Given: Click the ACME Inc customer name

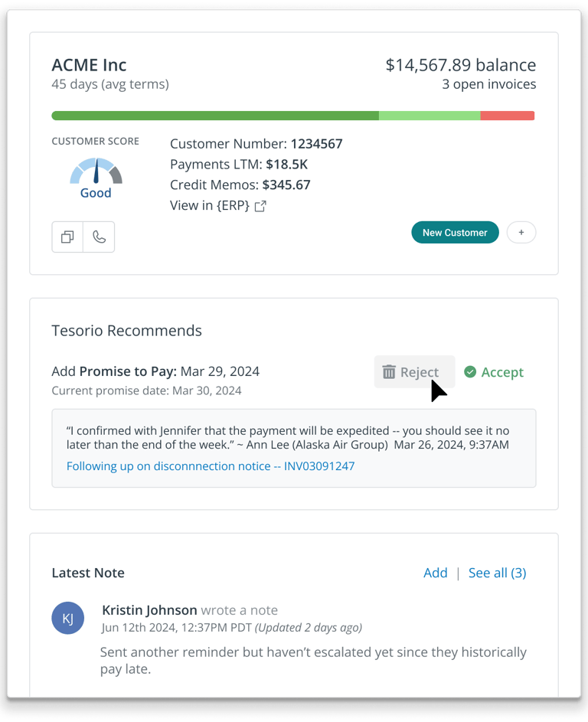Looking at the screenshot, I should click(89, 65).
